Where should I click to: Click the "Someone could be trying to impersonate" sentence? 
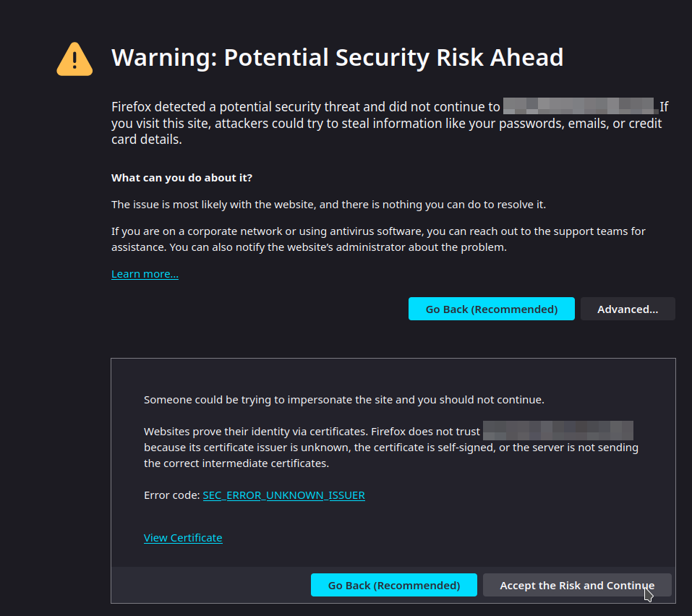pos(343,399)
